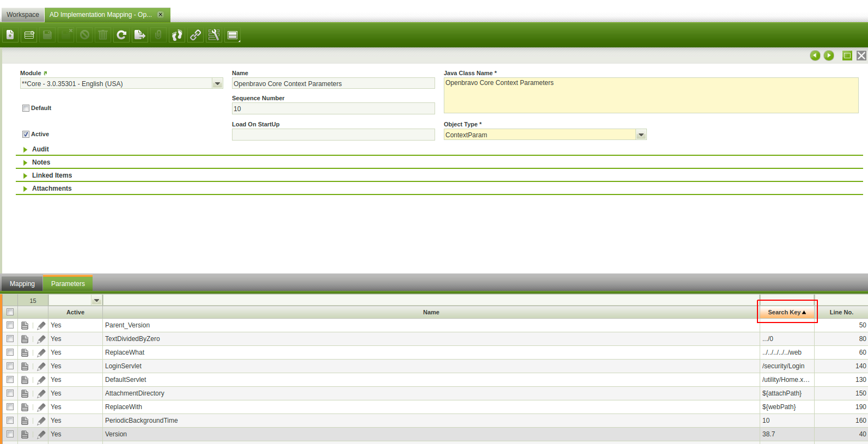The height and width of the screenshot is (444, 868).
Task: Click the chain link toolbar icon
Action: click(x=195, y=35)
